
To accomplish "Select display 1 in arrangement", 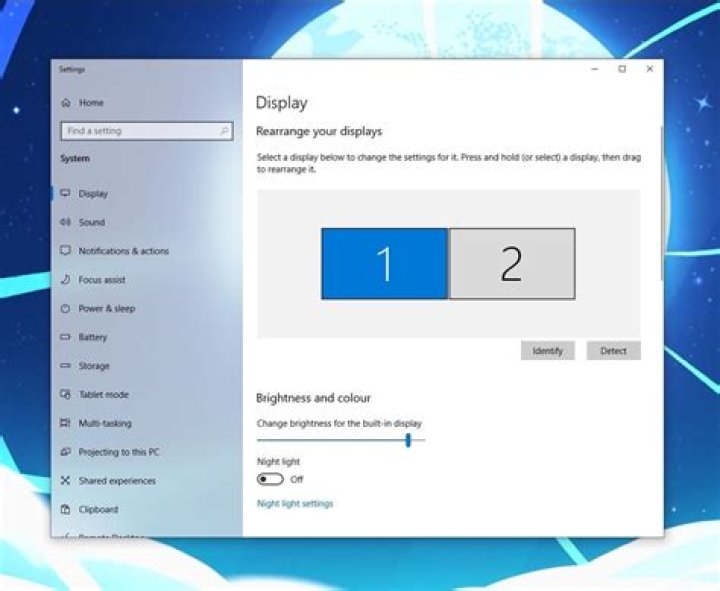I will [x=385, y=264].
